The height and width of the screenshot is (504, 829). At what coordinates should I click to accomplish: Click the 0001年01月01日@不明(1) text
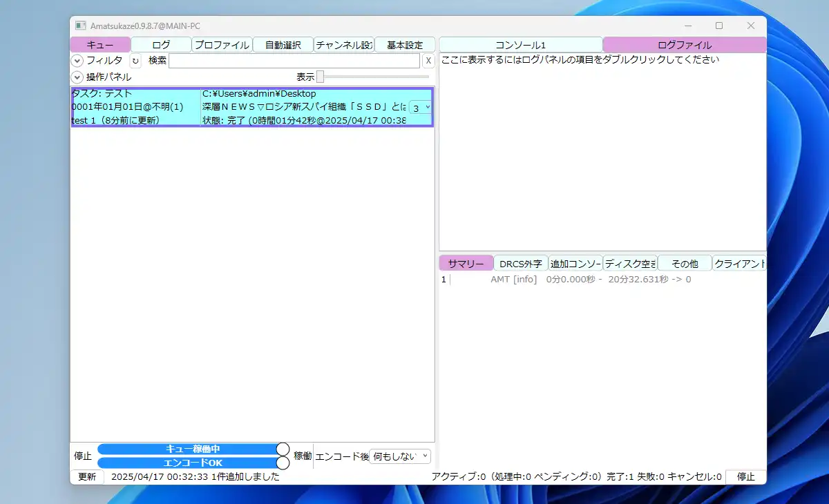[x=128, y=107]
